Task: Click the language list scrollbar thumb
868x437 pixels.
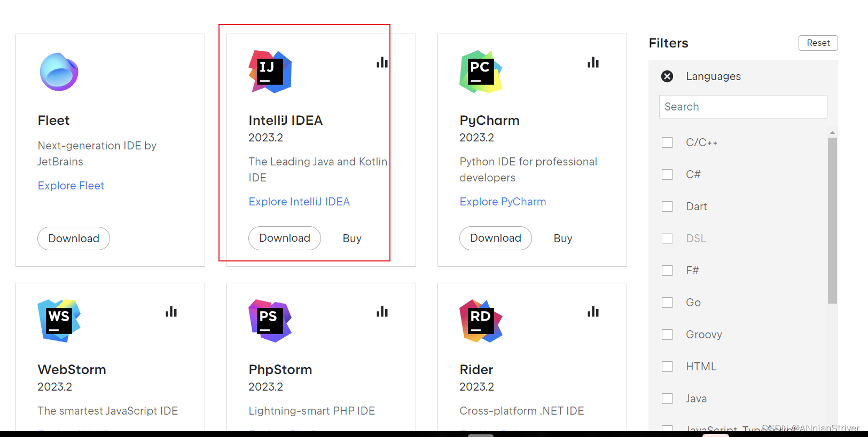Action: coord(832,220)
